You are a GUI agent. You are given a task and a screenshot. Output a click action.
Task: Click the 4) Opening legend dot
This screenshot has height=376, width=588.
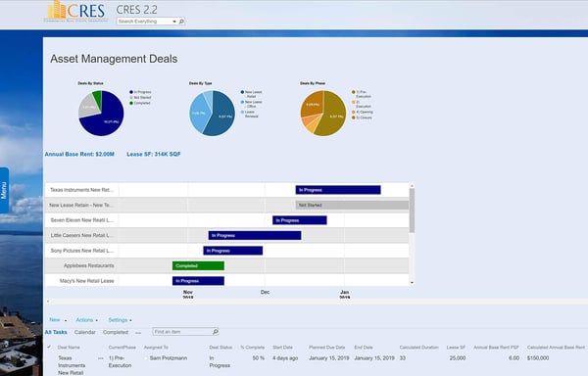coord(353,112)
